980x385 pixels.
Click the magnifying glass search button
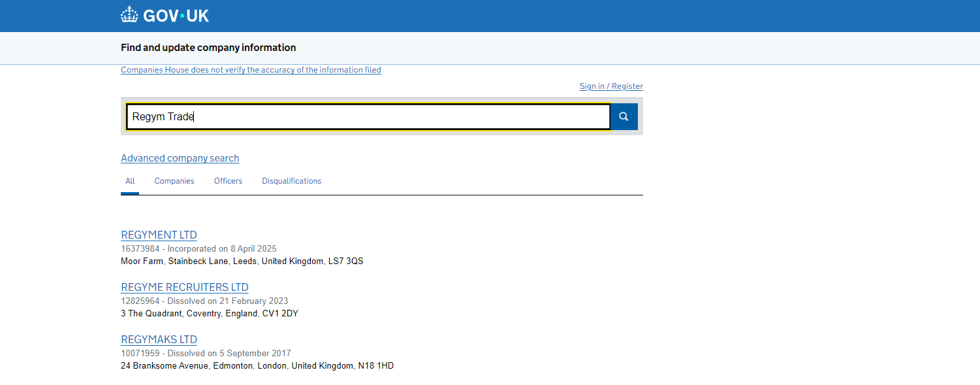tap(624, 116)
